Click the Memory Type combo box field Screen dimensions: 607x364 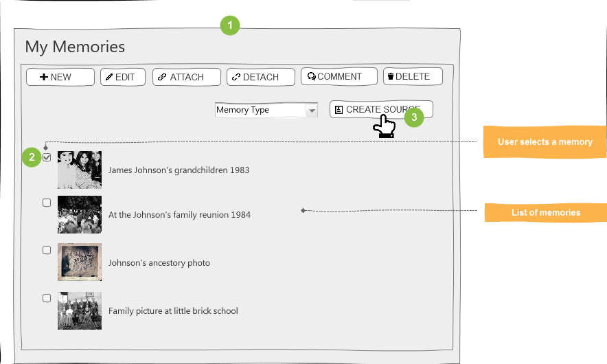click(x=266, y=110)
